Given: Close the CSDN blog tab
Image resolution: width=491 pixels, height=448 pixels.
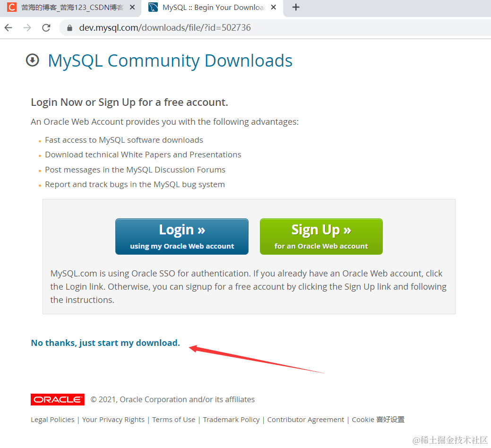Looking at the screenshot, I should (x=132, y=7).
